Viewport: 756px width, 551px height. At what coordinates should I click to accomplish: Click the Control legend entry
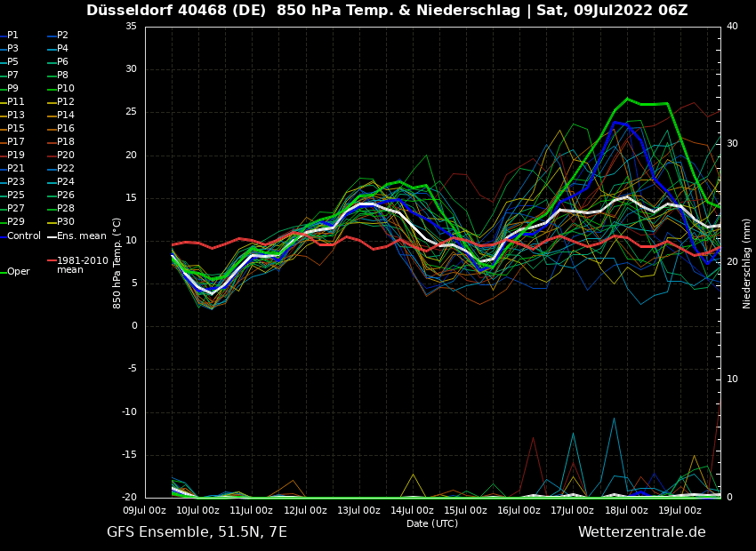point(24,236)
